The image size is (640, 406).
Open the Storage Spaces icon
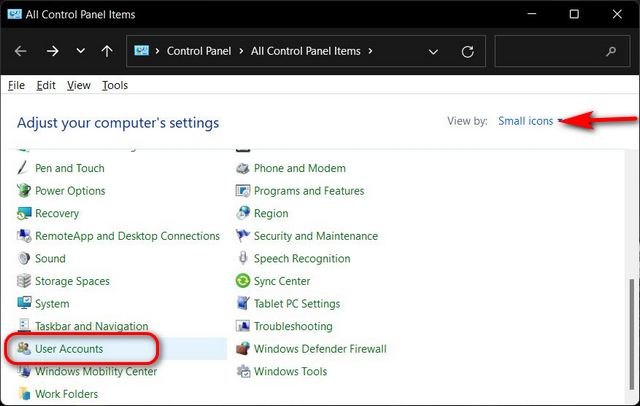(x=24, y=282)
